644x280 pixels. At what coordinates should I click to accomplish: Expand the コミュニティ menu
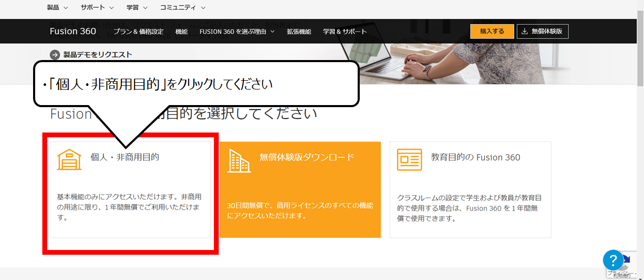coord(182,8)
